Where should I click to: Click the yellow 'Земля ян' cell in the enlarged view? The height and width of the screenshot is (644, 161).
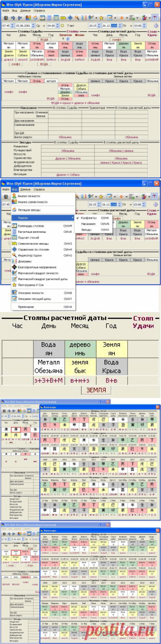pyautogui.click(x=111, y=349)
